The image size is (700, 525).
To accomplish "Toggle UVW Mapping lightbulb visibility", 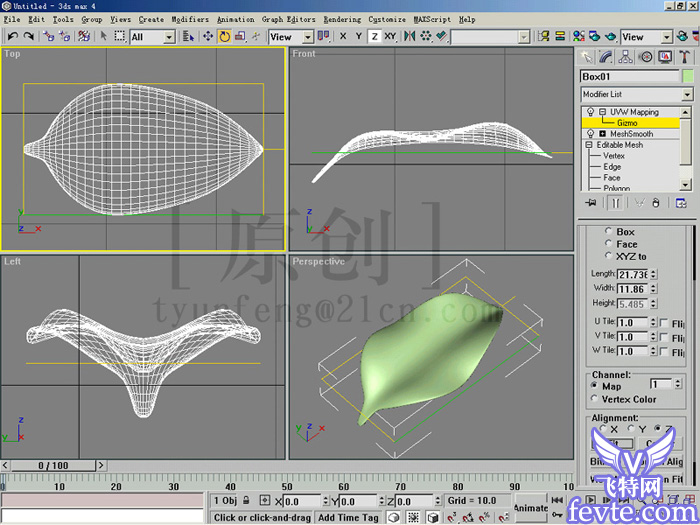I will [x=591, y=112].
